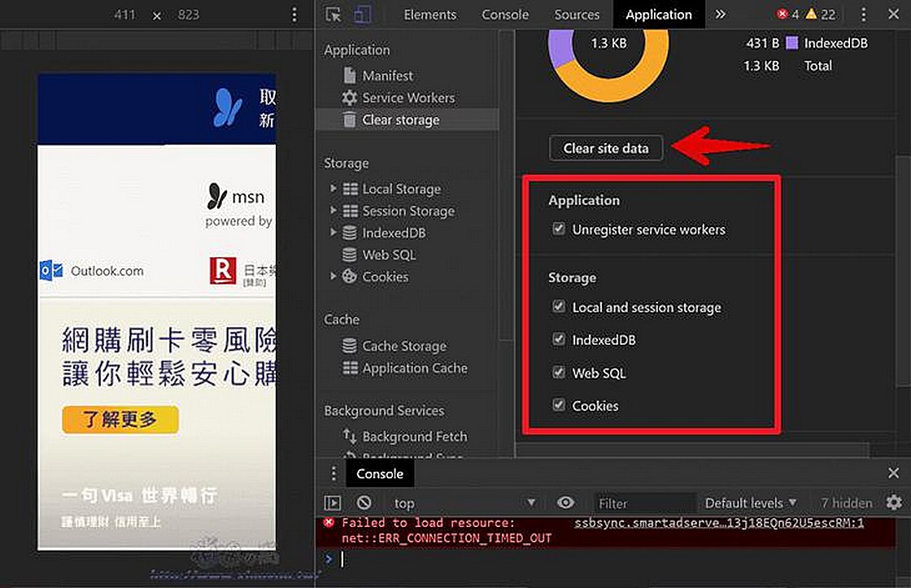Click the IndexedDB purple legend swatch
Viewport: 911px width, 588px height.
click(x=791, y=43)
